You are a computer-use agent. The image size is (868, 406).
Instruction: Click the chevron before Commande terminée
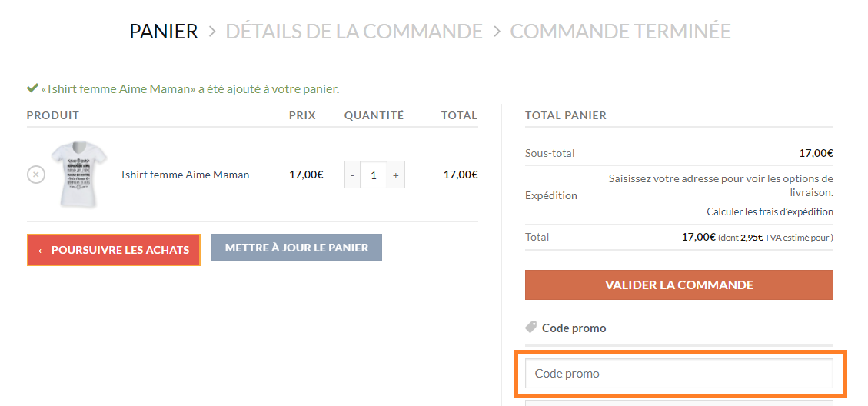click(497, 32)
